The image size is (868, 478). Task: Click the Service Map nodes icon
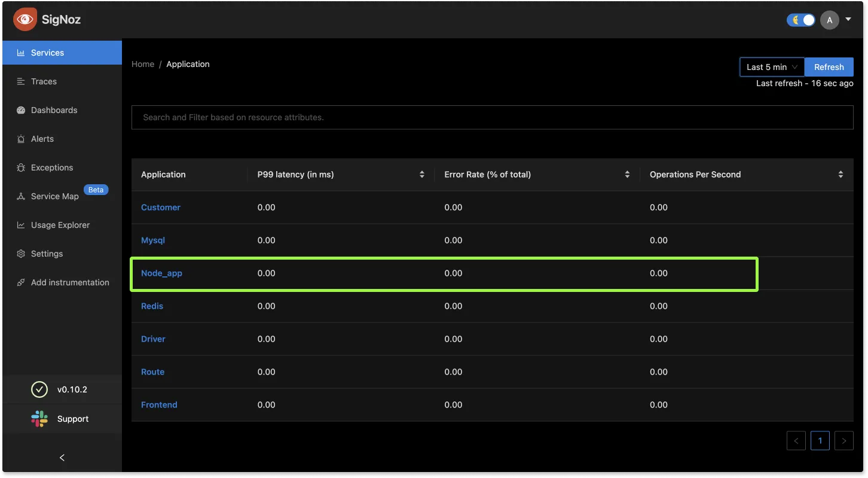[x=21, y=196]
